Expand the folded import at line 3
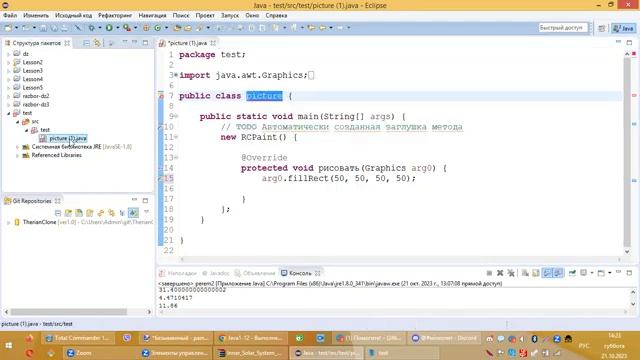Viewport: 640px width, 360px height. (x=176, y=75)
